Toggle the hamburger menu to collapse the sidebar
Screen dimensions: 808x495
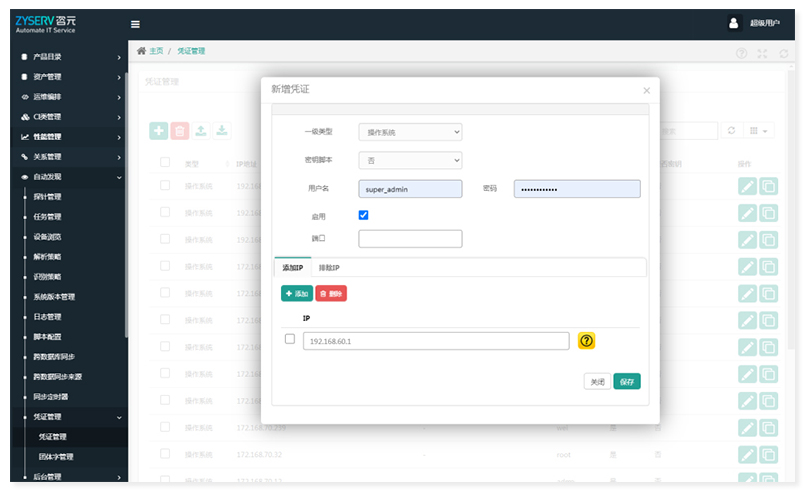135,24
